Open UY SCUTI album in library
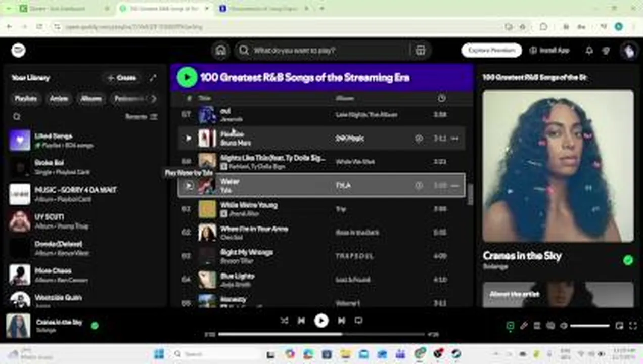 click(86, 221)
